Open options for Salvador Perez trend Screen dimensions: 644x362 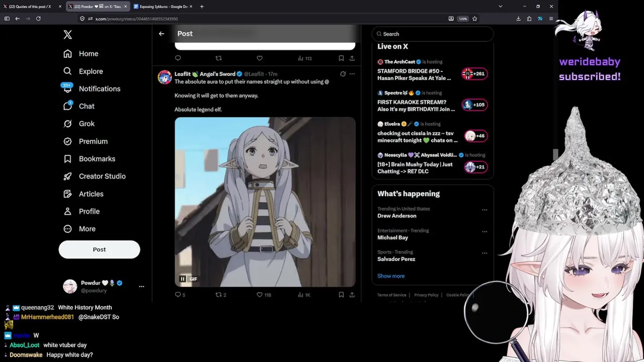[485, 253]
